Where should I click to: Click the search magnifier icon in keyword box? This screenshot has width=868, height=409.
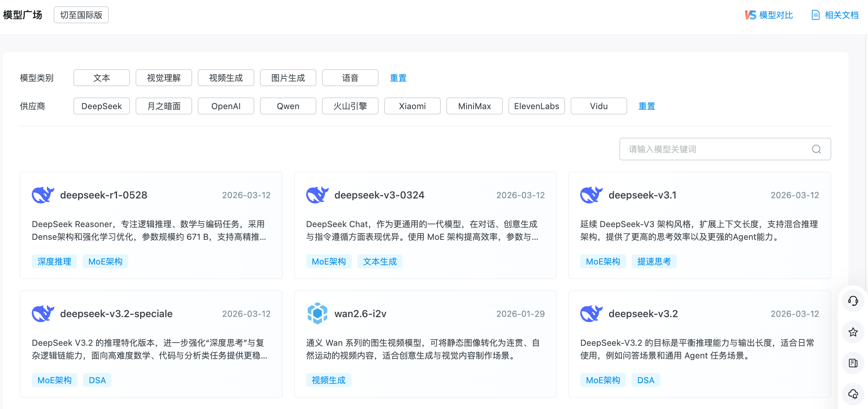click(x=816, y=149)
